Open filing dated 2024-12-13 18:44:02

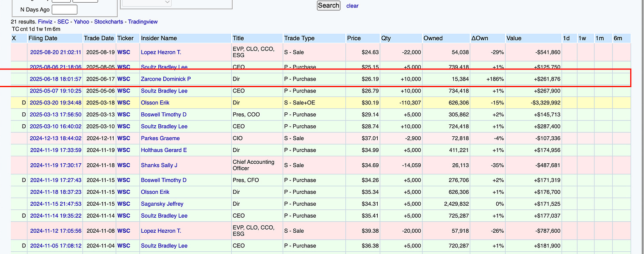[56, 139]
